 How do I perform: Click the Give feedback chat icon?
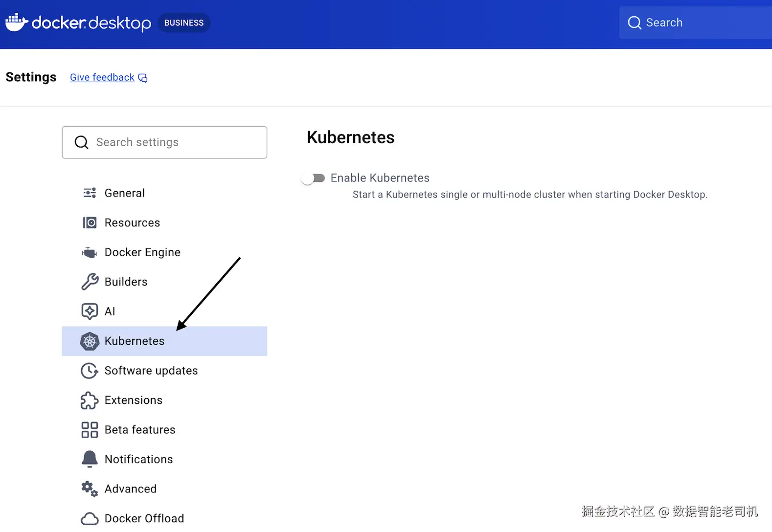click(x=143, y=78)
